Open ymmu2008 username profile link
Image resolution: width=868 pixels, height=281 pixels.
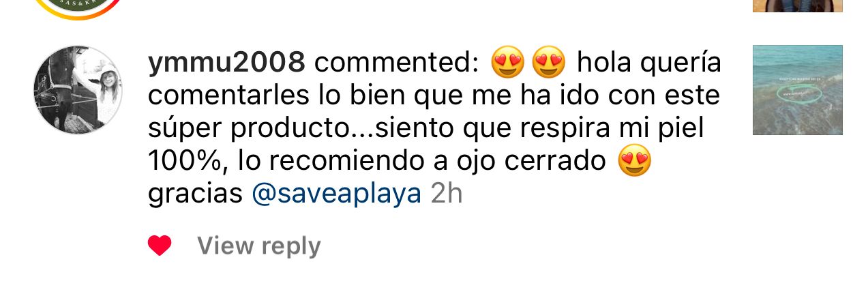(226, 63)
